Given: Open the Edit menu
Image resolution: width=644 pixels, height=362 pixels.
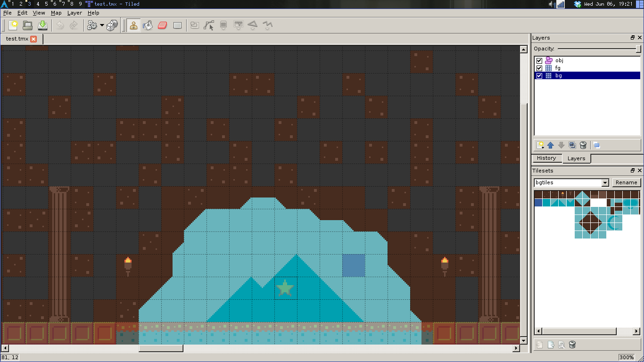Looking at the screenshot, I should pyautogui.click(x=22, y=13).
